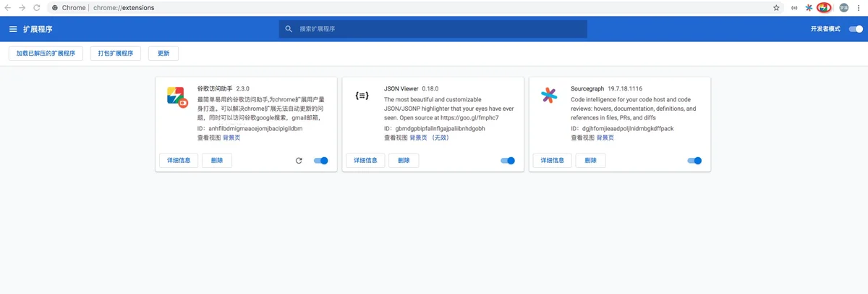Open 背景页 link of Sourcegraph
The image size is (868, 294).
[x=605, y=137]
